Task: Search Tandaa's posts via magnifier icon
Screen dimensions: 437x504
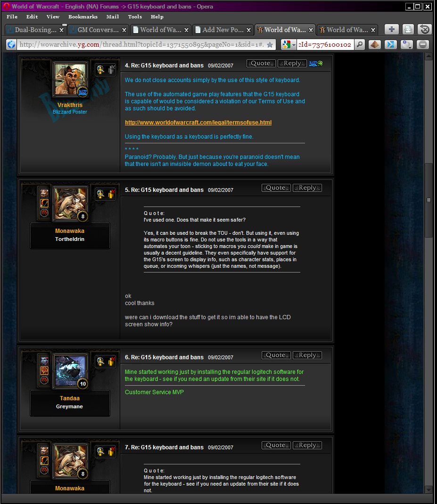Action: click(x=100, y=361)
